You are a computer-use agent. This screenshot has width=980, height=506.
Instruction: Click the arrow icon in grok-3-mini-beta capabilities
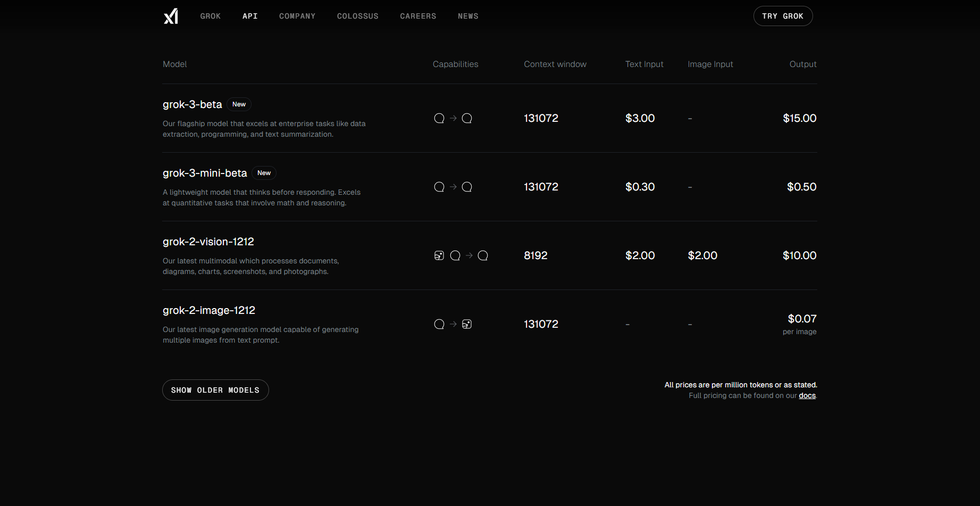453,187
